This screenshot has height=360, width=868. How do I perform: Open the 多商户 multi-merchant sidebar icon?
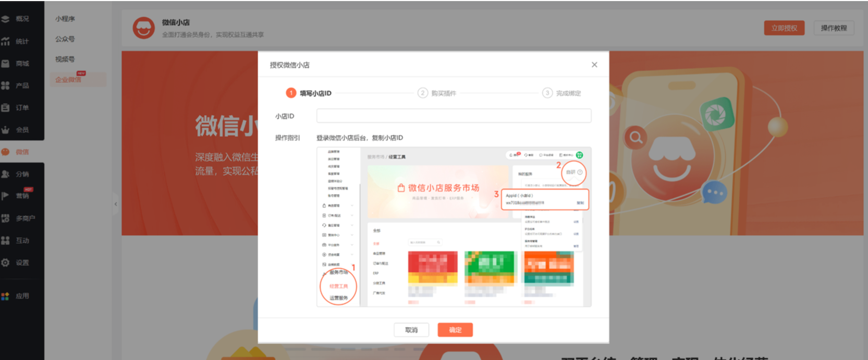coord(5,218)
